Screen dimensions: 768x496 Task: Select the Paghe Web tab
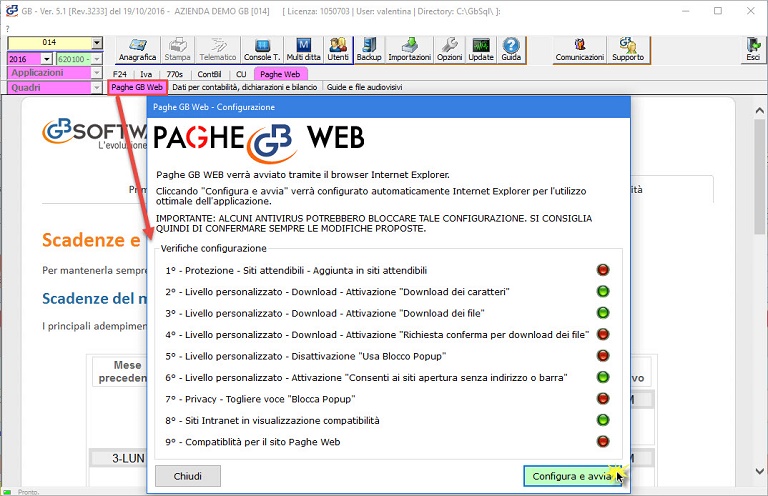pos(280,74)
